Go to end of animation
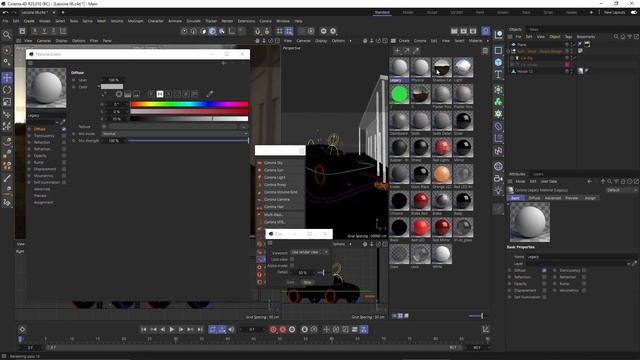The width and height of the screenshot is (640, 360). (x=200, y=329)
